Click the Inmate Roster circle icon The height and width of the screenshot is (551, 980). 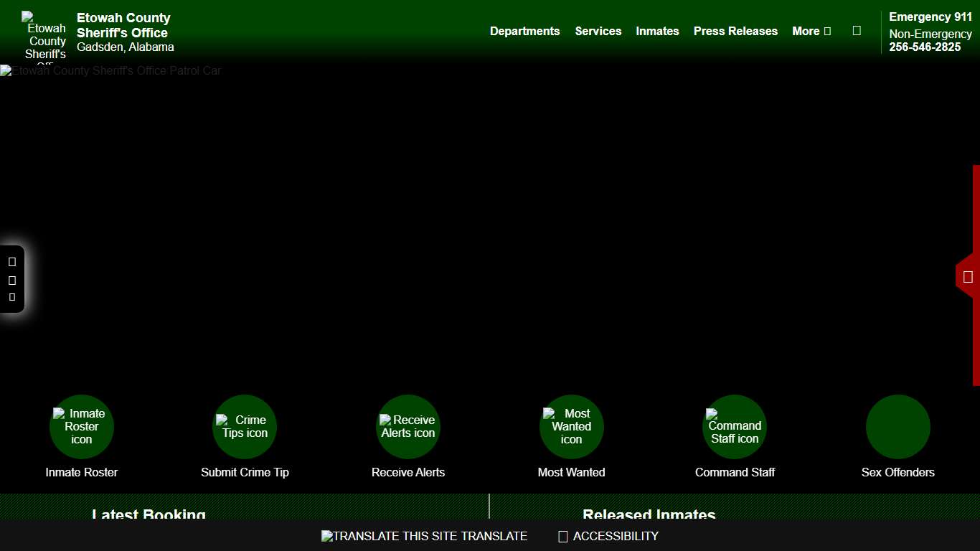[x=81, y=427]
